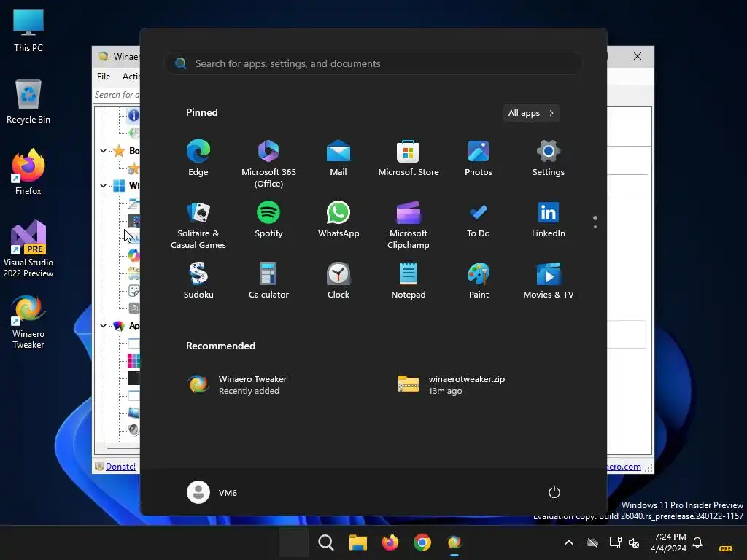Screen dimensions: 747x560
Task: Launch the Photos app
Action: click(479, 158)
